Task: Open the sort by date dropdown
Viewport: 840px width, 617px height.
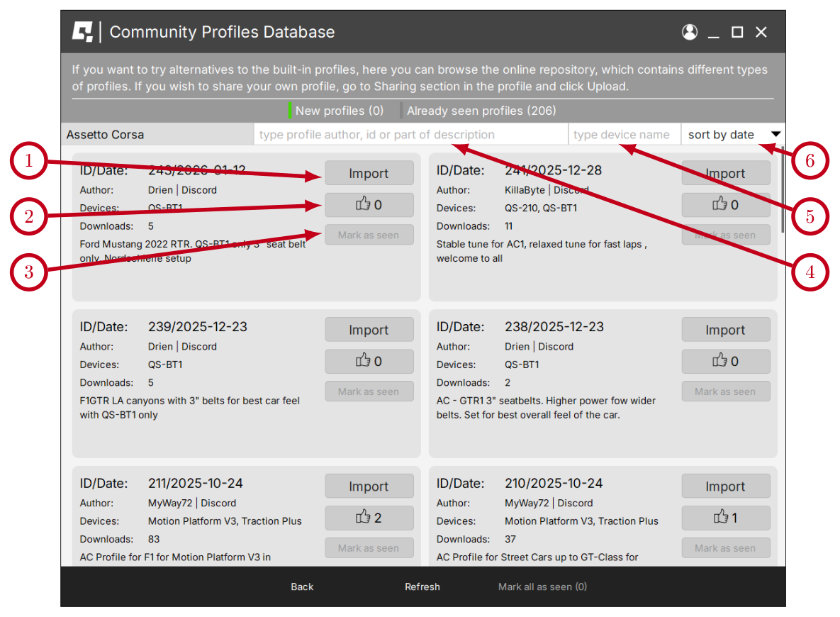Action: pos(733,135)
